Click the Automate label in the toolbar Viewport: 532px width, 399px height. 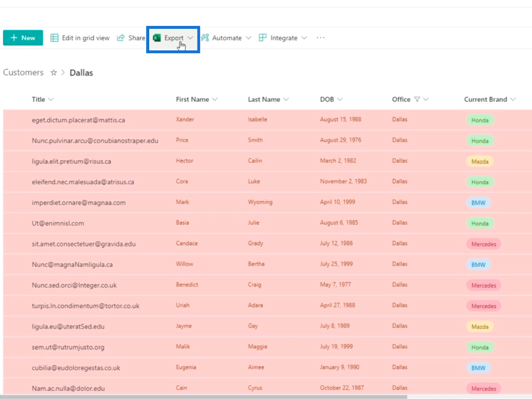(x=227, y=38)
